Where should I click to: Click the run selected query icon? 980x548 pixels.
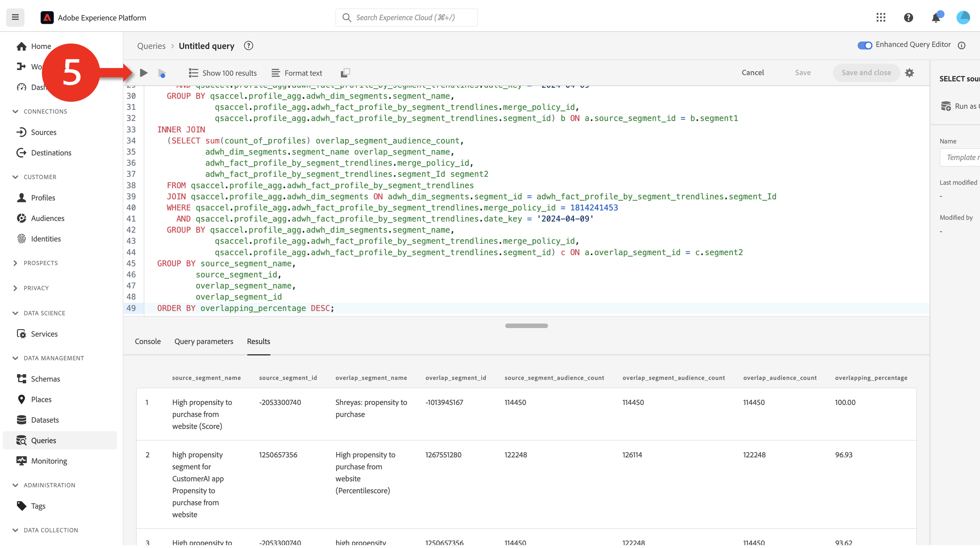tap(162, 73)
